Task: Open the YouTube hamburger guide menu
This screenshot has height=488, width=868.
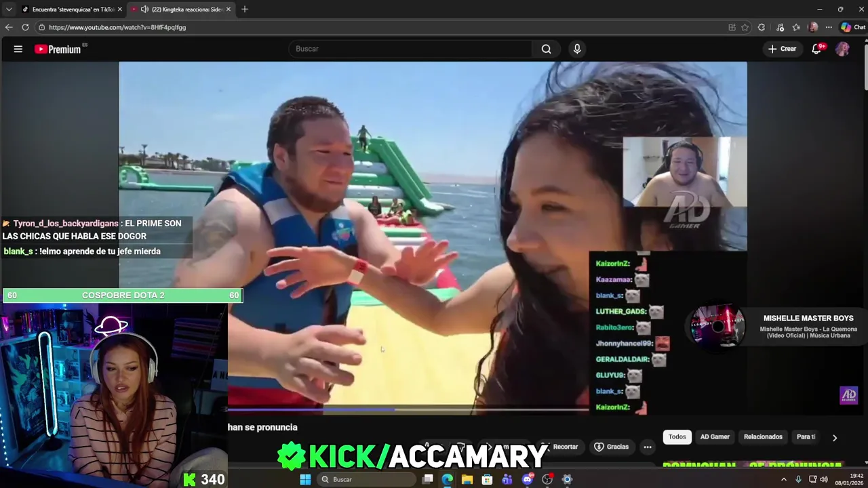Action: 18,49
